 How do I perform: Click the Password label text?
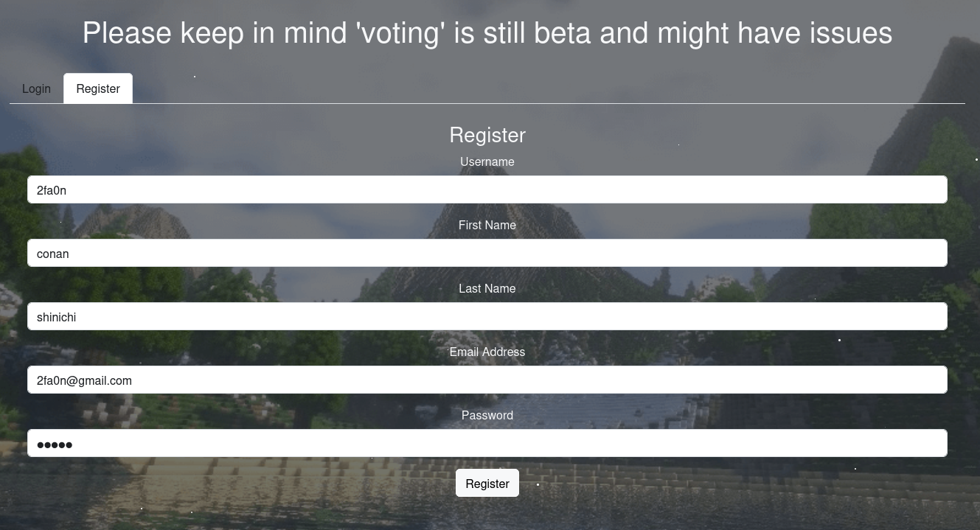pyautogui.click(x=487, y=415)
